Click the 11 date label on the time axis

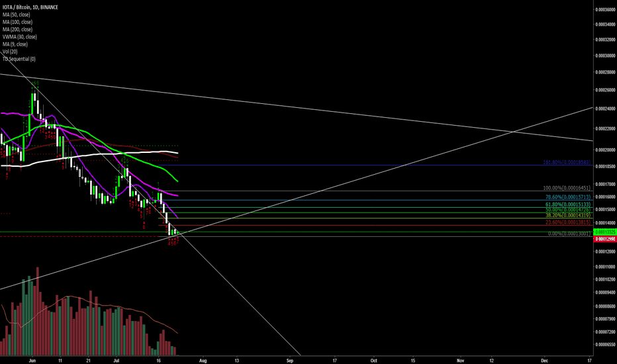60,361
